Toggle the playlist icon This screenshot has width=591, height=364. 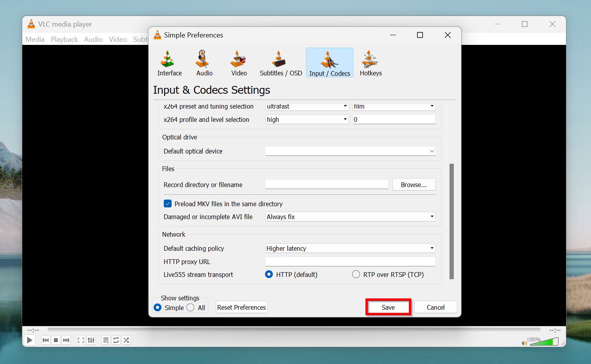coord(106,340)
